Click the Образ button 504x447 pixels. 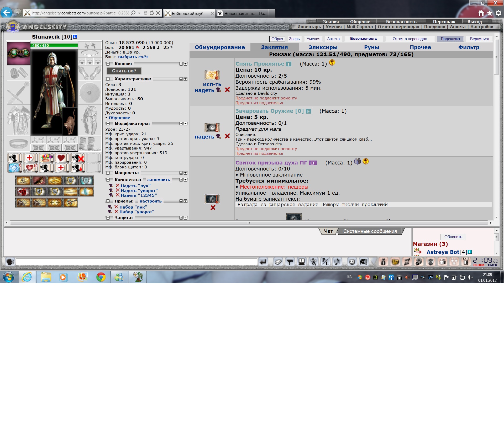pos(277,39)
